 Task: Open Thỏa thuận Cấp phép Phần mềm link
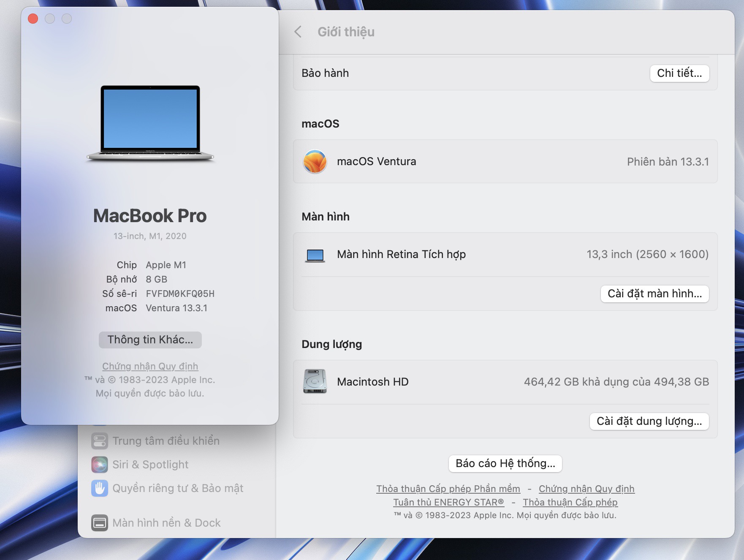click(x=448, y=489)
